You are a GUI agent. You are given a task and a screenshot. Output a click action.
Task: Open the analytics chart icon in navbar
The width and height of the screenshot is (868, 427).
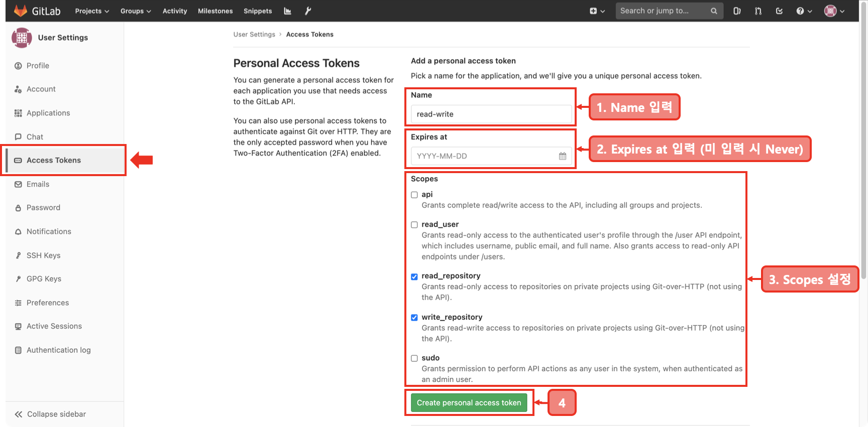click(x=287, y=11)
